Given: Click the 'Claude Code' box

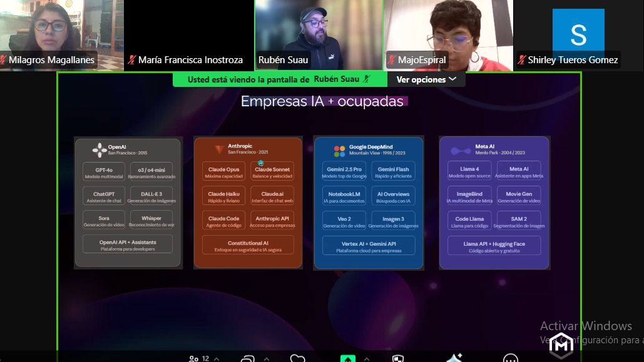Looking at the screenshot, I should click(x=224, y=221).
